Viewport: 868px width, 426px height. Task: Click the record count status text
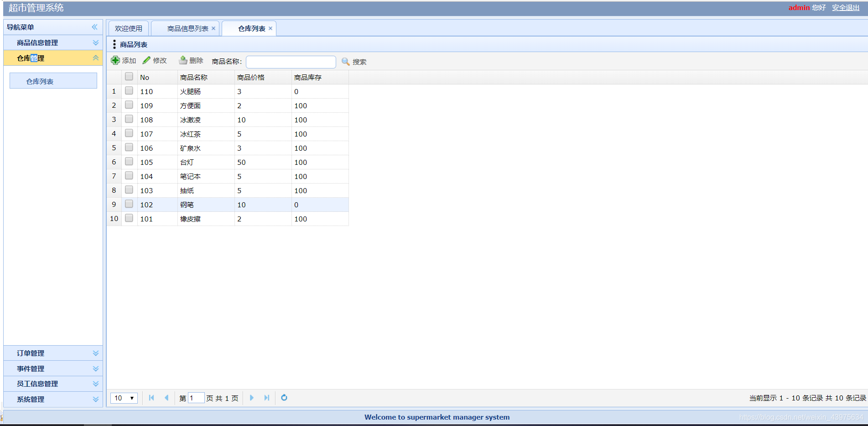807,398
